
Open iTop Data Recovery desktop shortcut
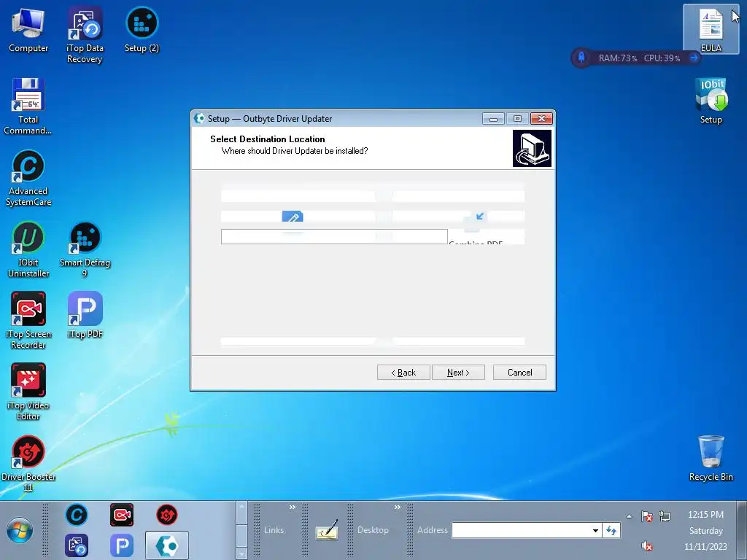coord(85,35)
